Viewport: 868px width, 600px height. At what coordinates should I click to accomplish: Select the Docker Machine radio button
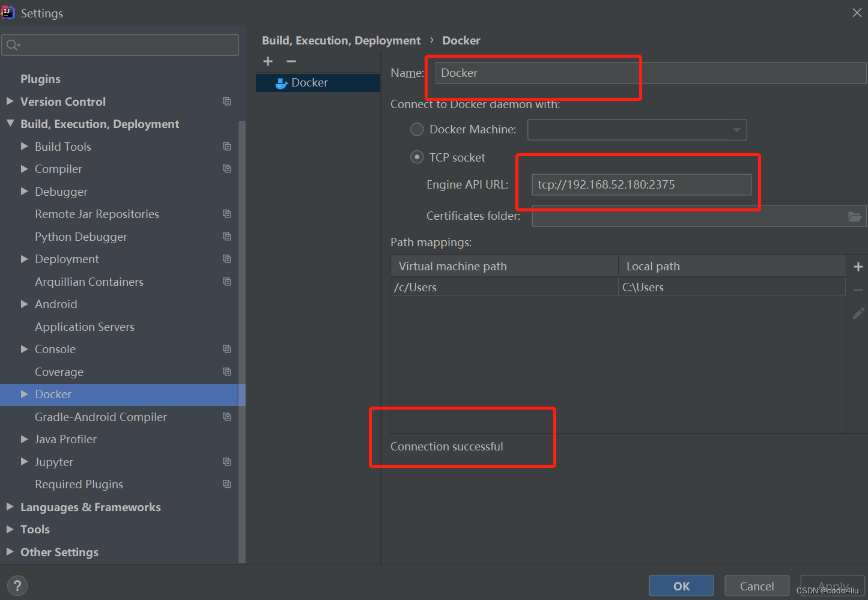[417, 129]
